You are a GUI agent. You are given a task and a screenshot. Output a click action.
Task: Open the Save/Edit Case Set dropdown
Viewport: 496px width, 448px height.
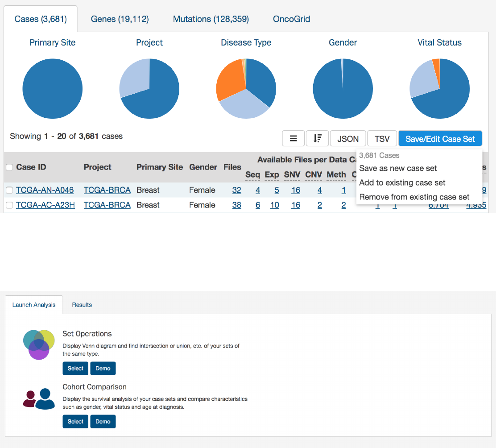click(440, 139)
